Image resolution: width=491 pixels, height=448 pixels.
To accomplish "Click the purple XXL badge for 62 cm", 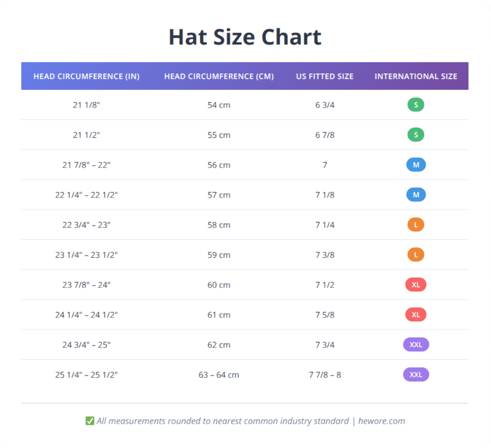I will click(x=415, y=344).
